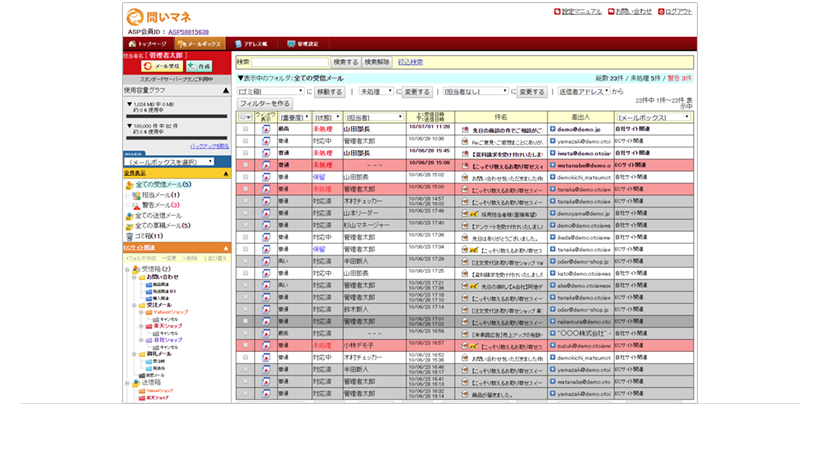This screenshot has height=460, width=820.
Task: Click the blue plus icon beside ikeda@demo
Action: click(553, 237)
